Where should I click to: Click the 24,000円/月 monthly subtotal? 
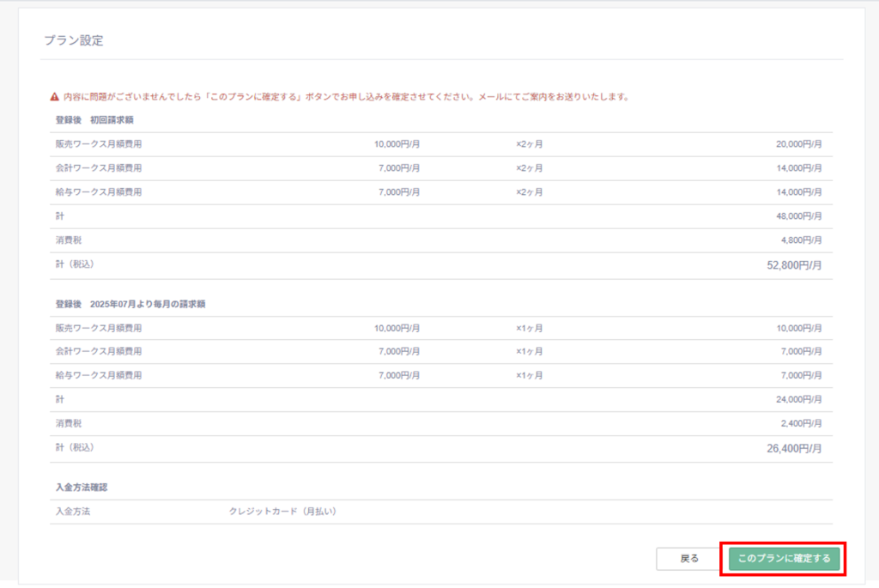[799, 400]
